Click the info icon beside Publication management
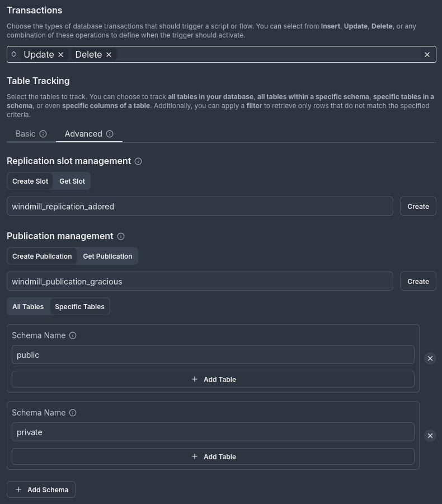 click(121, 236)
